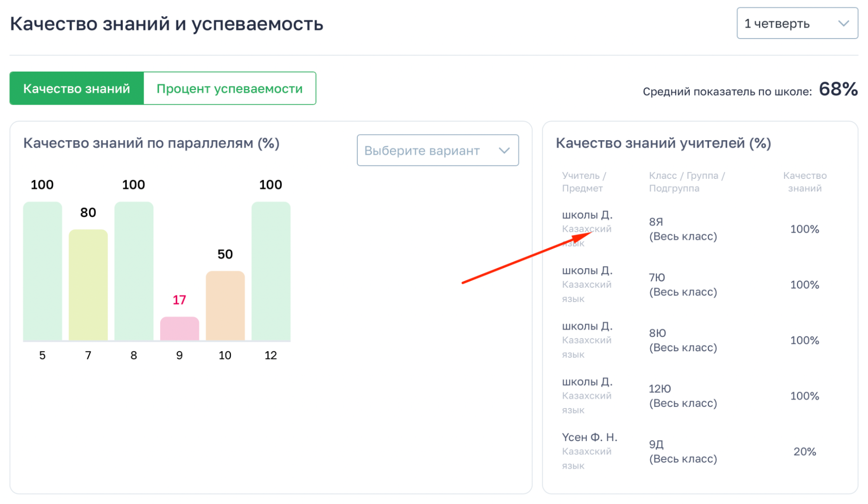
Task: Click the school average '68%' value
Action: pos(838,89)
